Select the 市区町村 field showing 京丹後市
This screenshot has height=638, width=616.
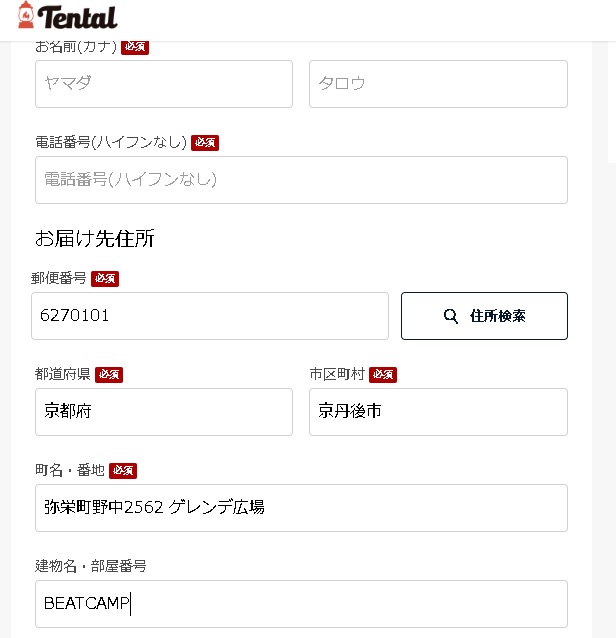pyautogui.click(x=438, y=412)
